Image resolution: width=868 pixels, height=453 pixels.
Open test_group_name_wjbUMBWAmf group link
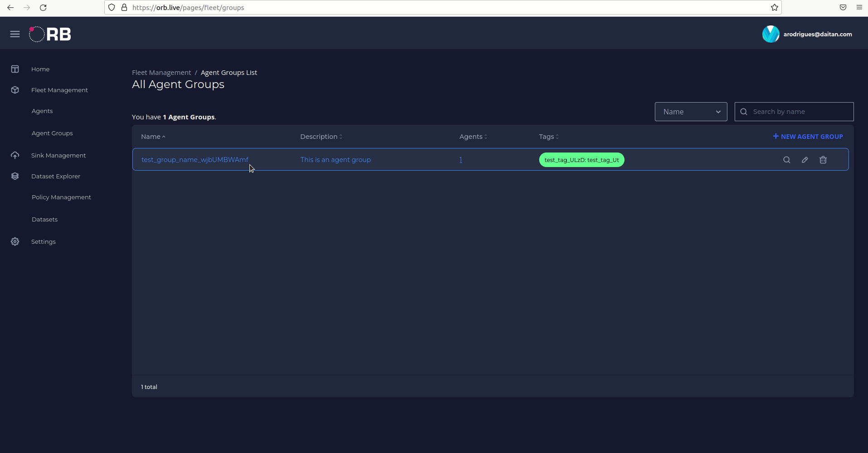(x=195, y=159)
